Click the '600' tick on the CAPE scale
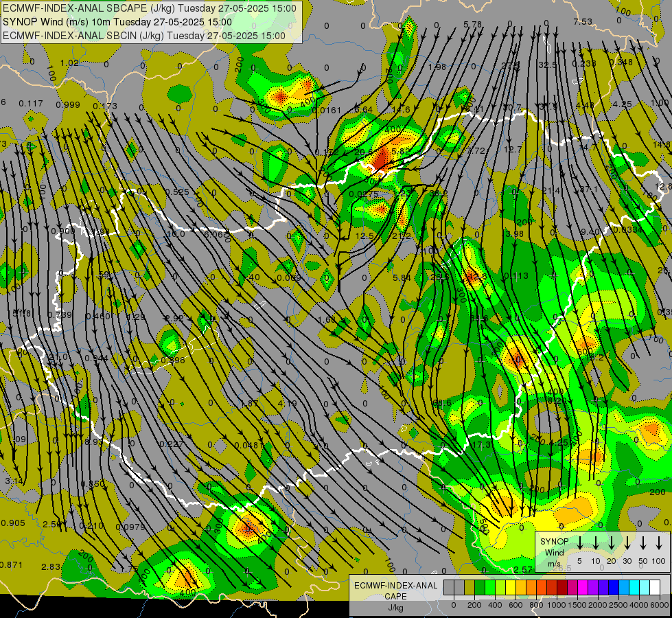Viewport: 672px width, 618px height. 515,605
